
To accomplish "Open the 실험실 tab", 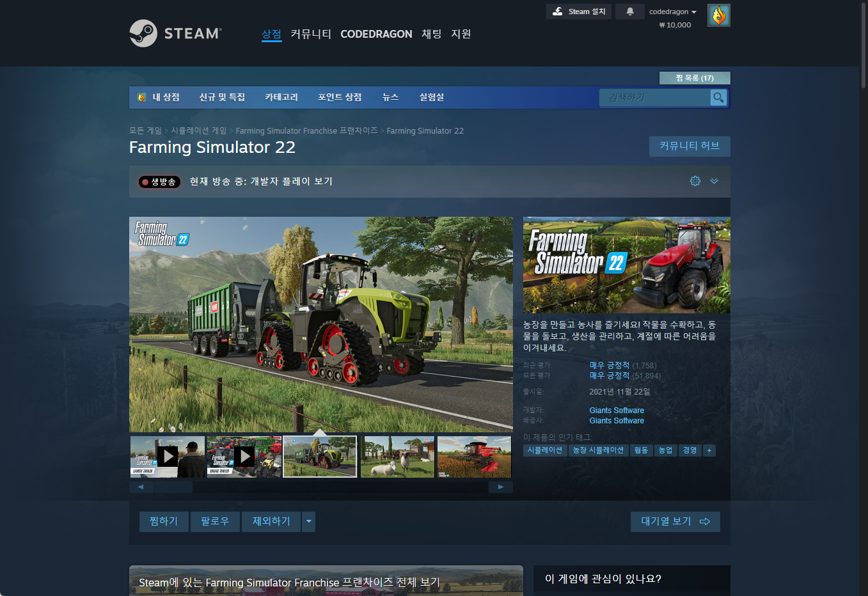I will (x=432, y=97).
